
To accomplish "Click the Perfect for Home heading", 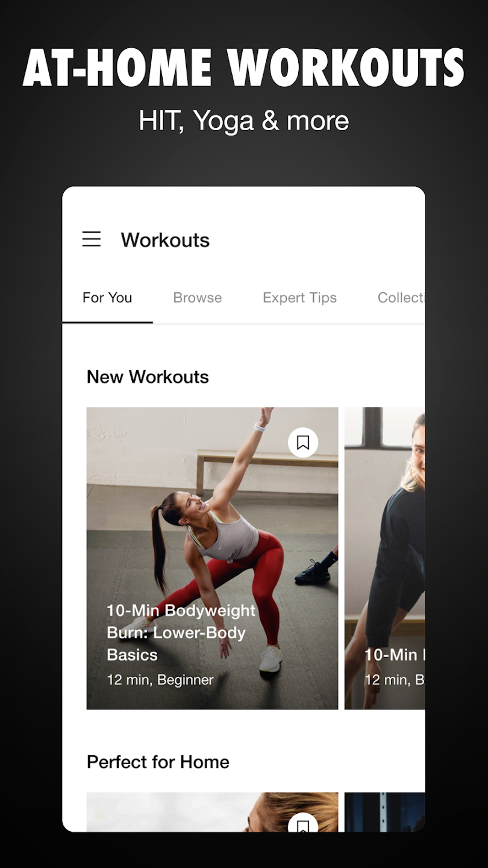I will [x=158, y=762].
